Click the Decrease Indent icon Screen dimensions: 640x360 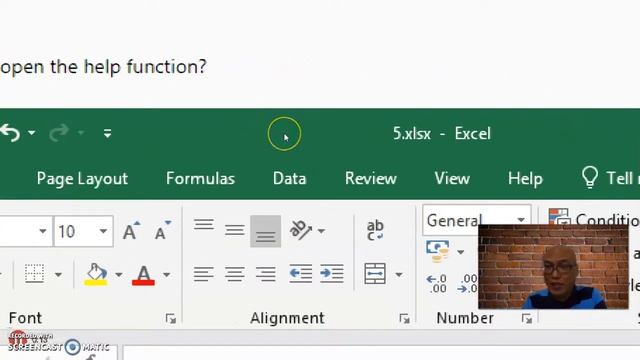pos(300,274)
